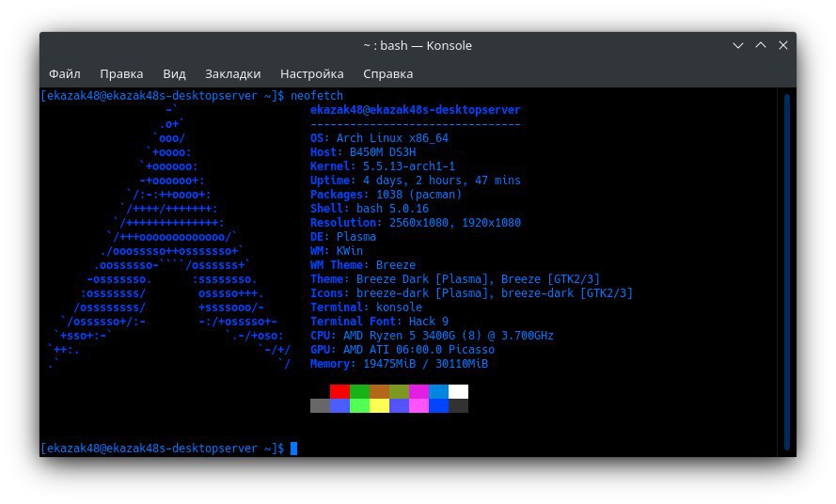Click the "WM Theme: Breeze" line
This screenshot has width=836, height=504.
363,265
